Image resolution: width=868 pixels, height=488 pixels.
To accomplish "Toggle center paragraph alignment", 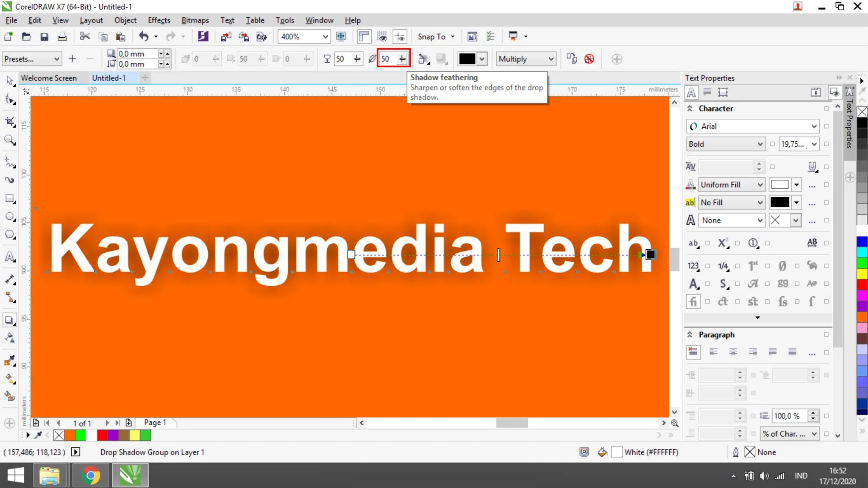I will point(733,352).
